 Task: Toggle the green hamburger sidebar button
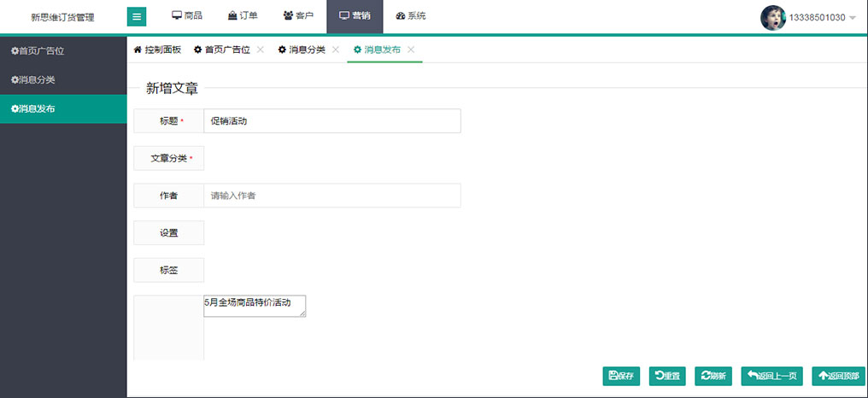[x=137, y=16]
